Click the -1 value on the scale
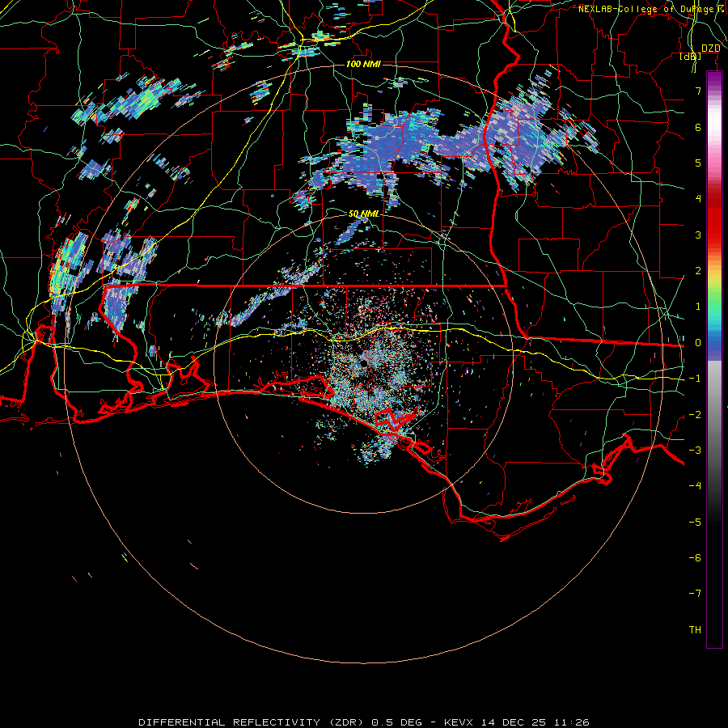Screen dimensions: 728x728 pos(695,379)
